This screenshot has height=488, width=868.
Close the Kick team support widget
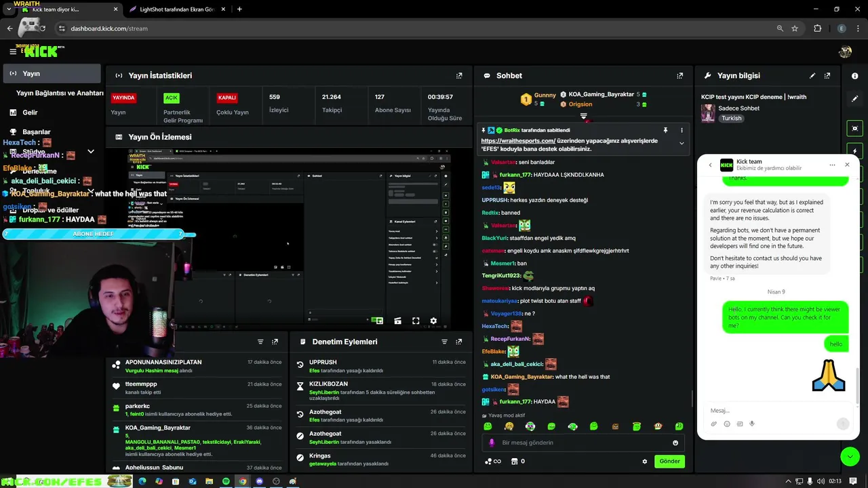pyautogui.click(x=847, y=165)
